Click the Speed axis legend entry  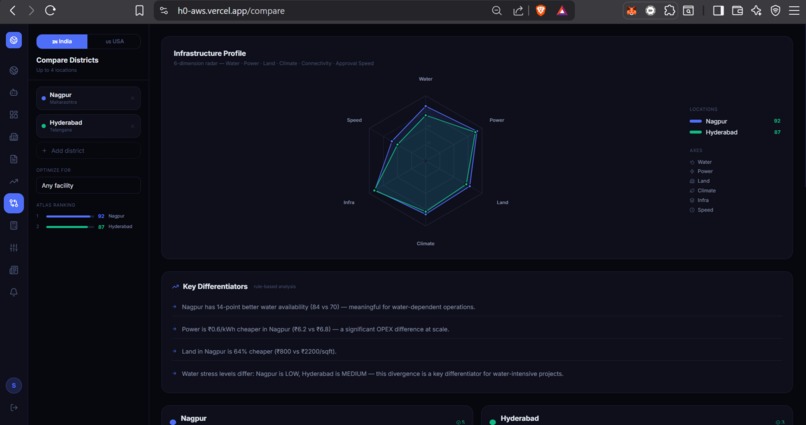click(x=701, y=210)
